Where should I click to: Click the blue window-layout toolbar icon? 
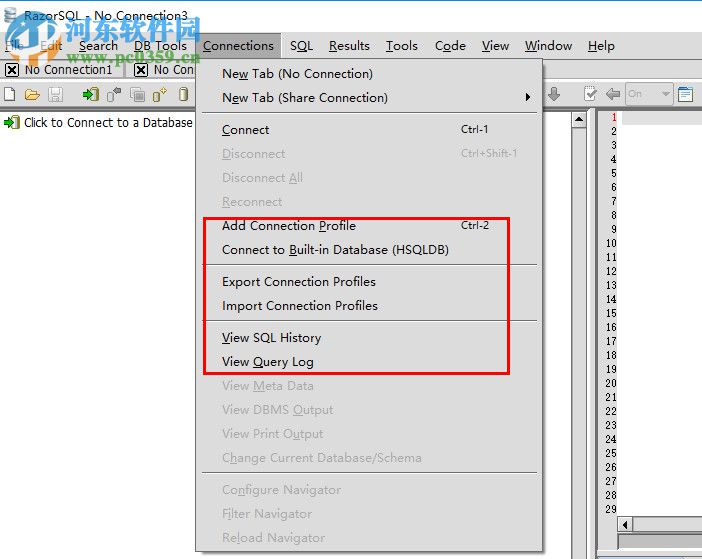point(685,94)
